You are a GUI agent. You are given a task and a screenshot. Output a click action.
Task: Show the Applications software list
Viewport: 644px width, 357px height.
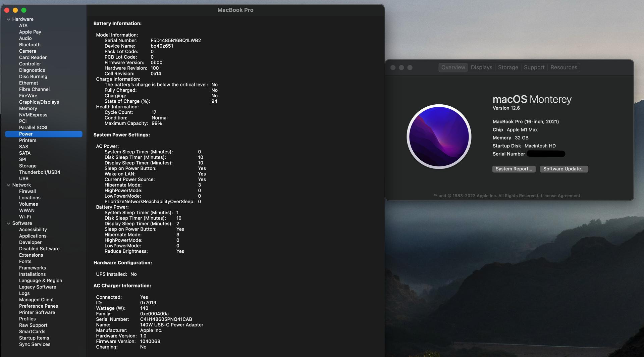[x=33, y=236]
